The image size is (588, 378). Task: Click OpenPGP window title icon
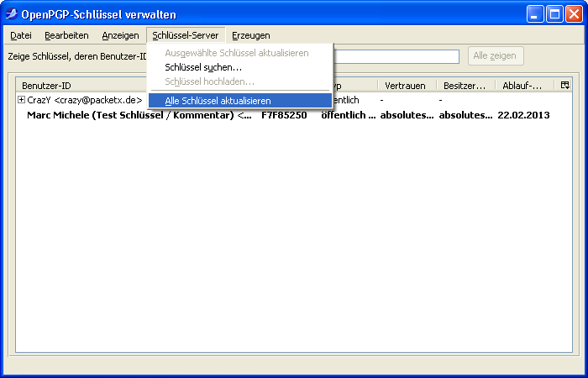(12, 14)
